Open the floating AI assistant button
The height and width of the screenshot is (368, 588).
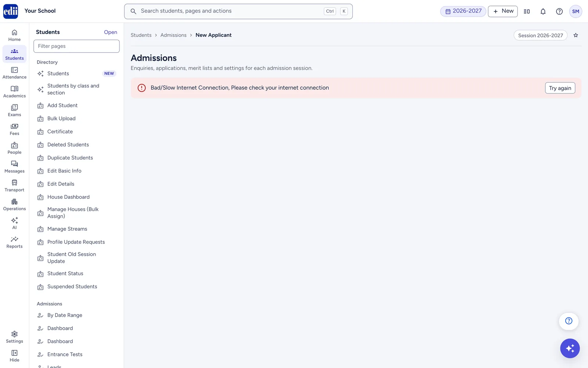[x=570, y=348]
